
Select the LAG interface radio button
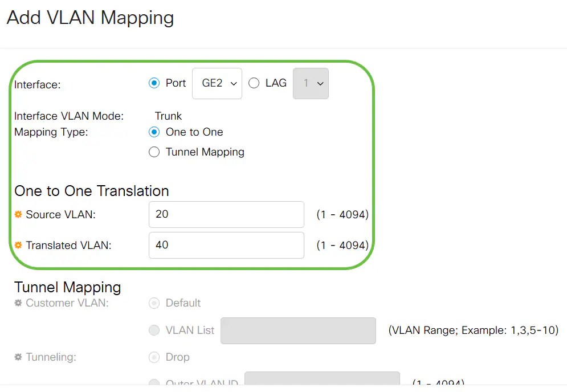coord(254,83)
